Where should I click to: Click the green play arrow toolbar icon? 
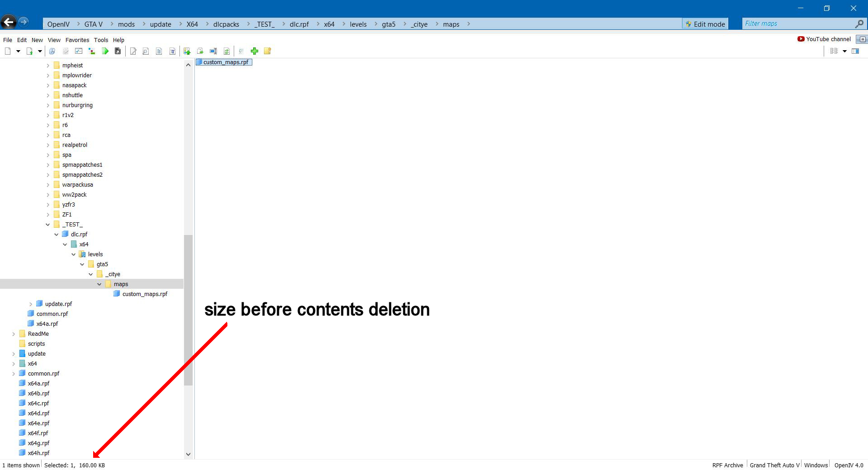(105, 51)
